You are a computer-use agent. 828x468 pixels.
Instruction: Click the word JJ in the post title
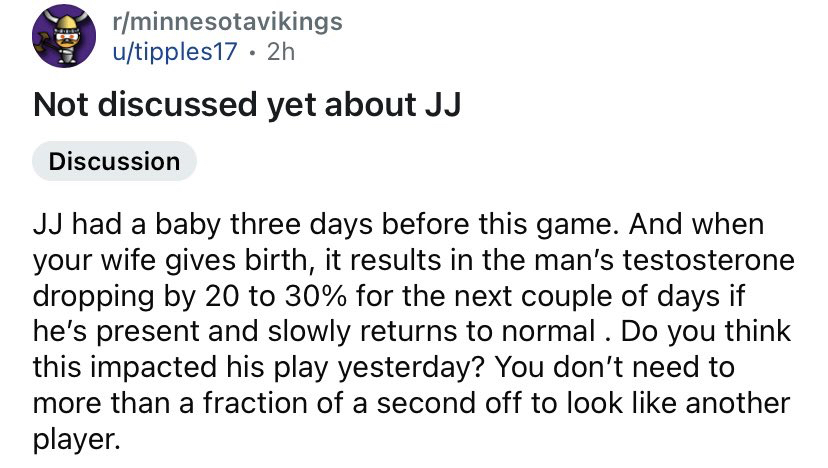point(443,104)
